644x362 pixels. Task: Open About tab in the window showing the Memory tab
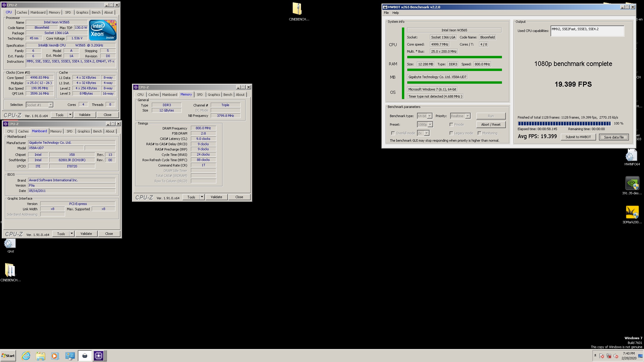click(x=240, y=95)
